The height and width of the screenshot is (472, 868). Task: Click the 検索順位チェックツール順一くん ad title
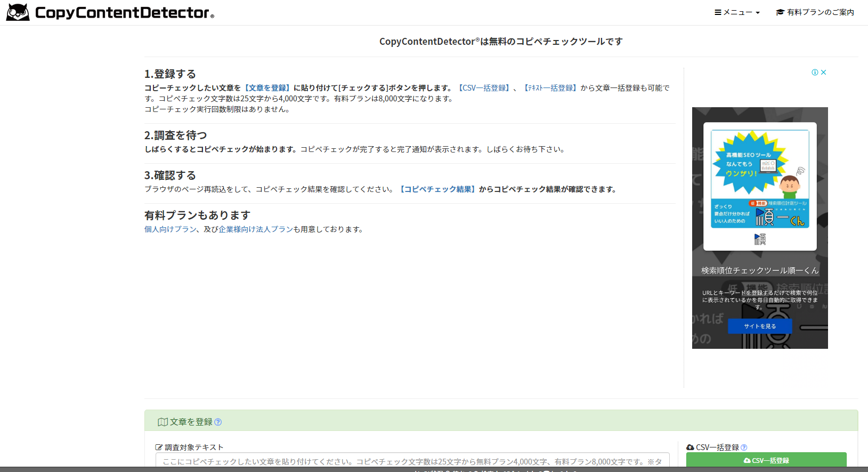point(760,271)
